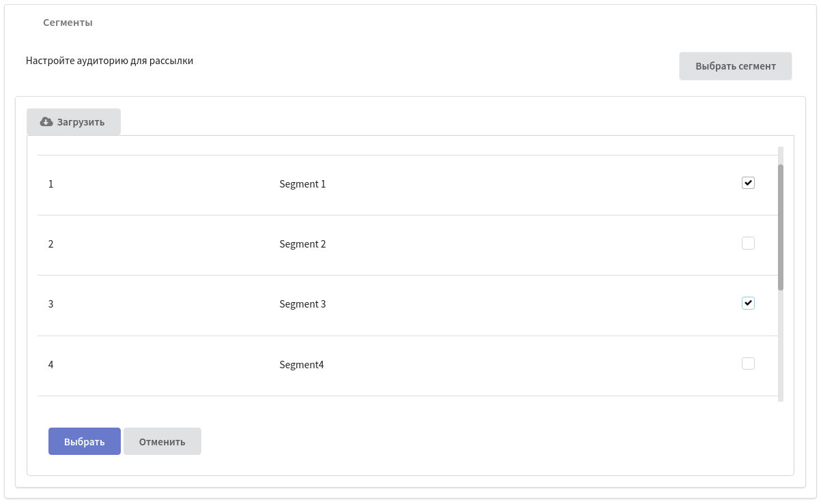Viewport: 823px width, 504px height.
Task: Click row number 2 in the list
Action: 51,244
